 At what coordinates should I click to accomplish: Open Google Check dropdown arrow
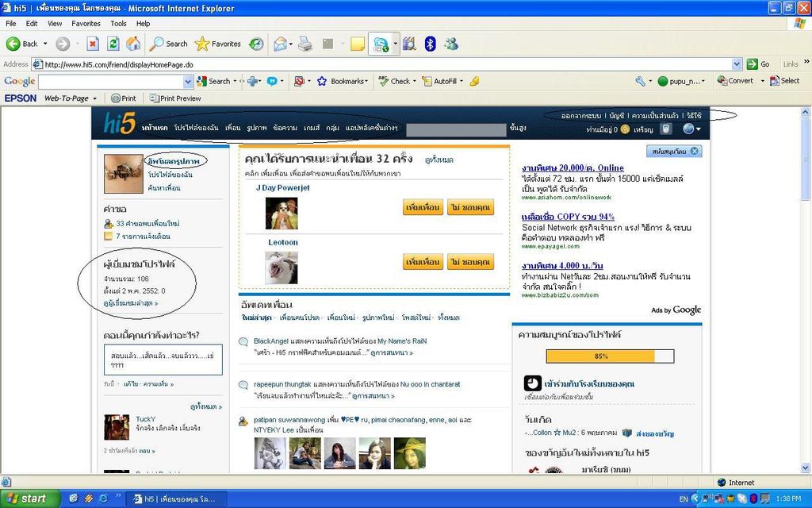[414, 82]
